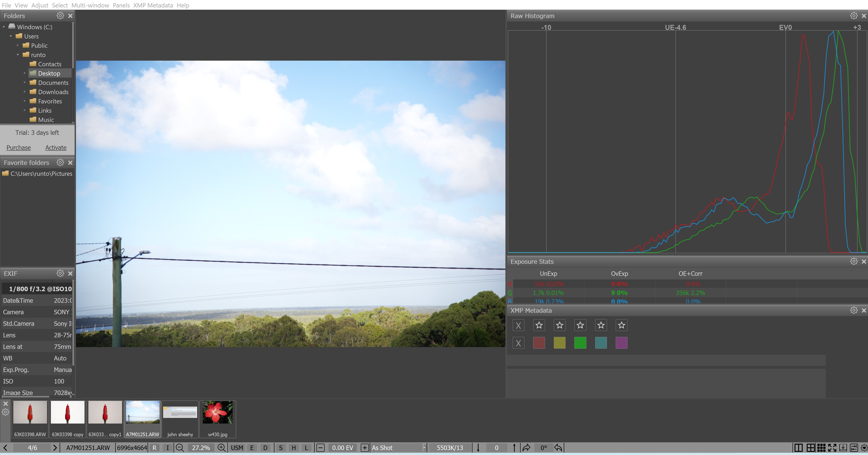Assign five-star rating in XMP Metadata
This screenshot has height=455, width=868.
[x=621, y=325]
